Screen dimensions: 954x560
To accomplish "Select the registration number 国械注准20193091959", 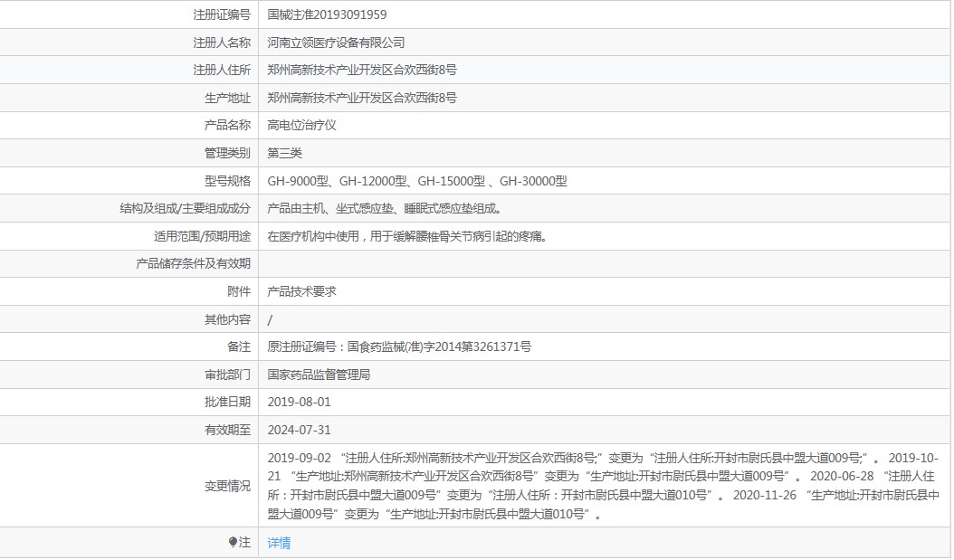I will 327,14.
